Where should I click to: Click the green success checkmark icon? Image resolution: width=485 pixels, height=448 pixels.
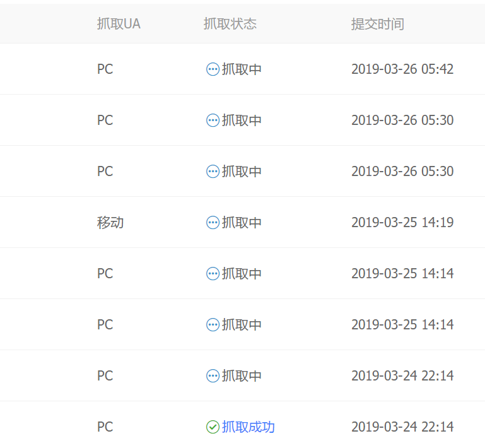[213, 427]
